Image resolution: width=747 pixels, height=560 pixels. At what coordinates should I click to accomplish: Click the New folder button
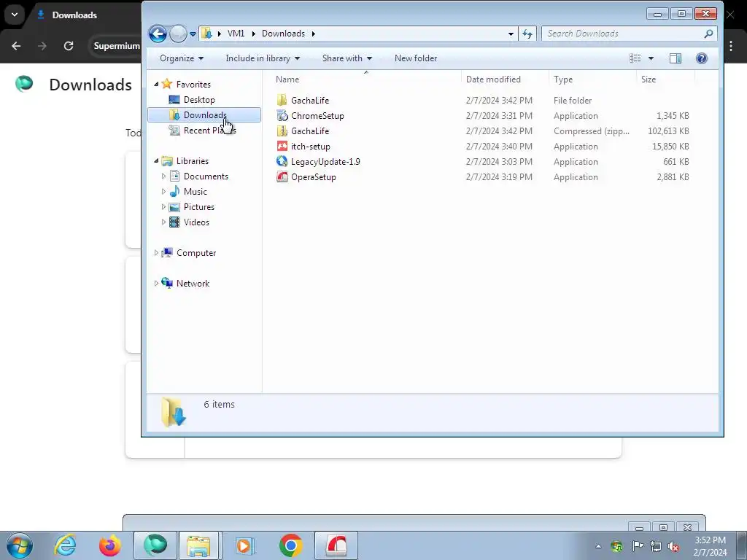click(x=415, y=58)
